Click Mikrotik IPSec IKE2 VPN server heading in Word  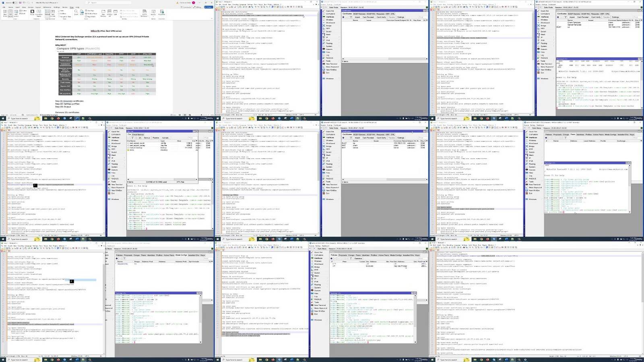(x=105, y=30)
